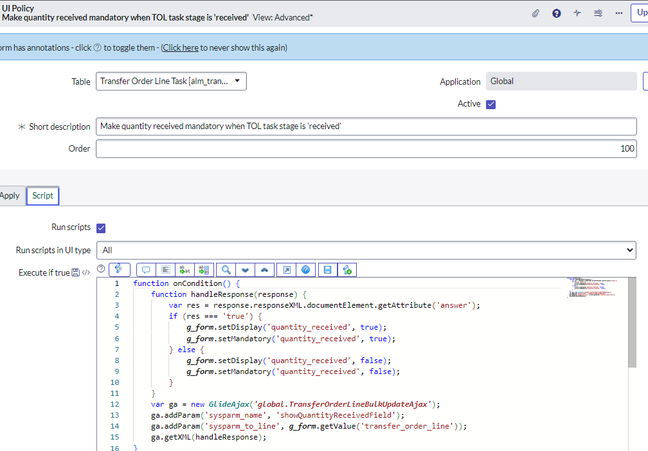648x451 pixels.
Task: Click line number 10 in the gutter
Action: 114,382
